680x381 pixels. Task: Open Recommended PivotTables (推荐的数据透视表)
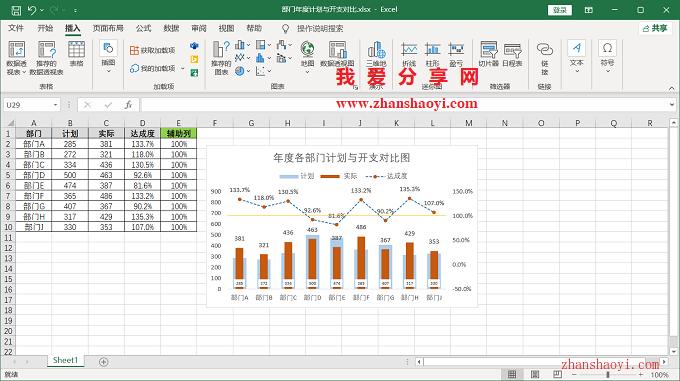46,58
